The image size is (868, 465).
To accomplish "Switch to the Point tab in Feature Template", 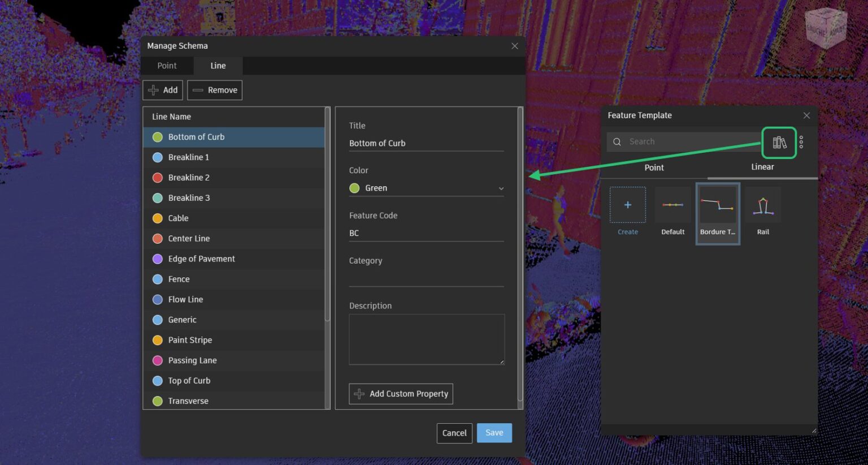I will 654,167.
